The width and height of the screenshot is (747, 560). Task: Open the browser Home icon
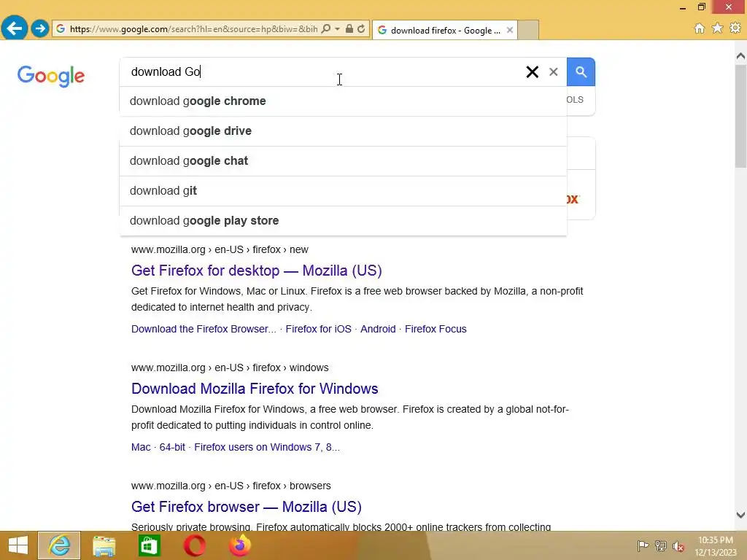(700, 28)
